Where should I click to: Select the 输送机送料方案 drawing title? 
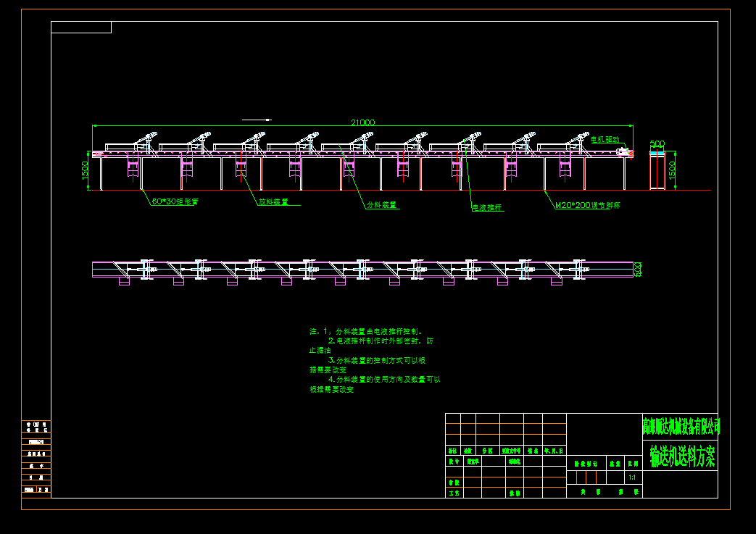pyautogui.click(x=682, y=456)
